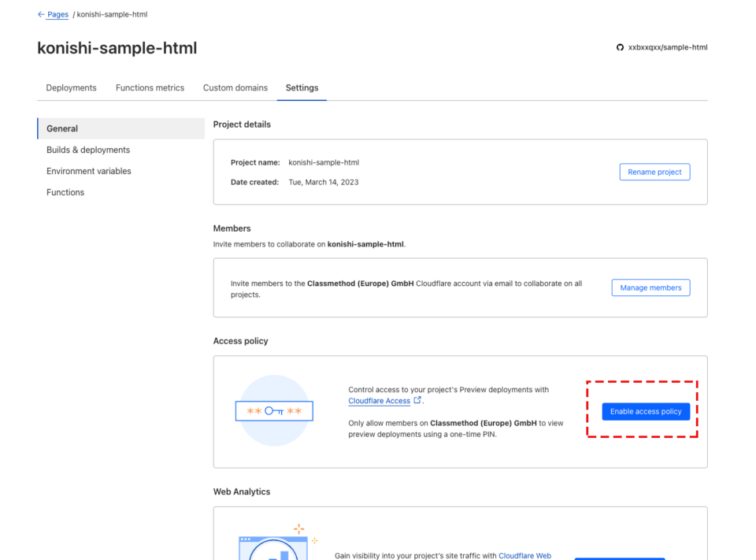
Task: Open Manage members
Action: click(650, 287)
